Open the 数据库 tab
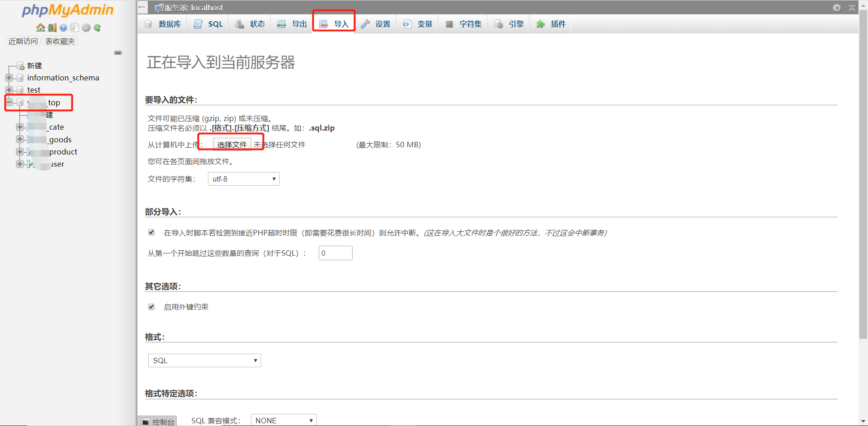This screenshot has width=868, height=426. point(163,24)
